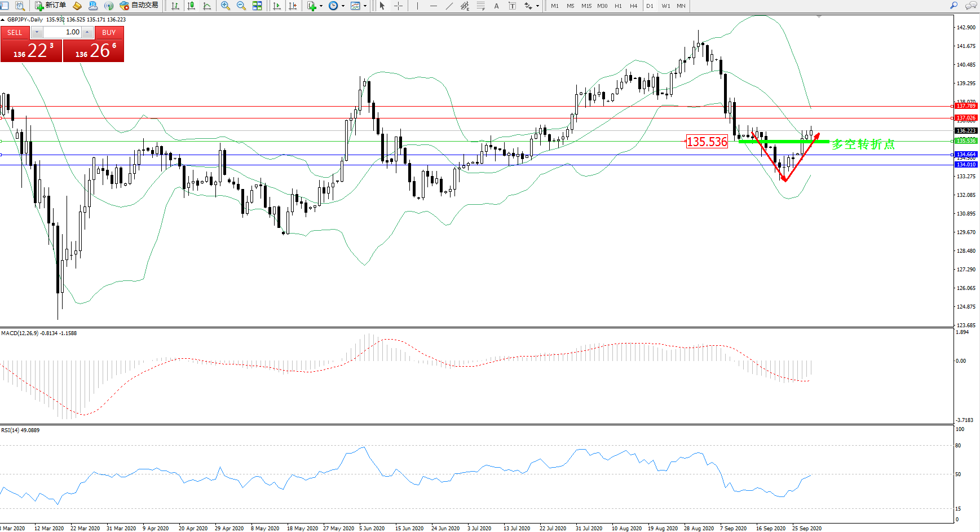Switch chart to candlestick display
The height and width of the screenshot is (532, 980).
(191, 6)
